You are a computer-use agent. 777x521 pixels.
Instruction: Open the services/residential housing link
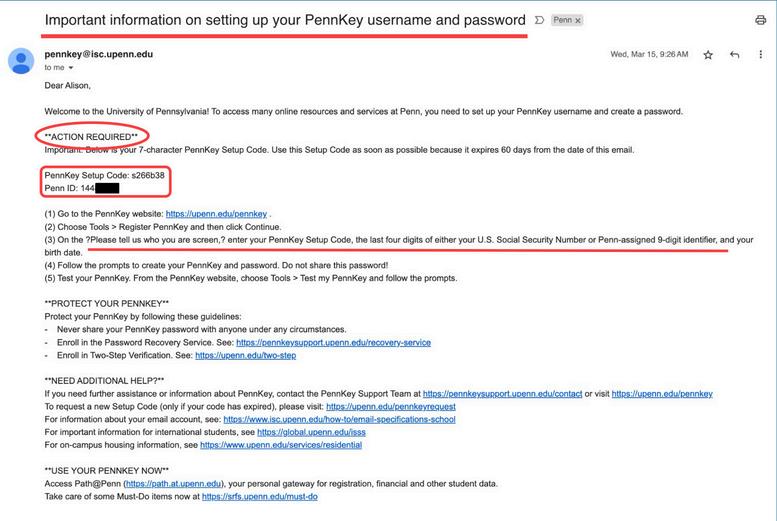click(x=280, y=445)
